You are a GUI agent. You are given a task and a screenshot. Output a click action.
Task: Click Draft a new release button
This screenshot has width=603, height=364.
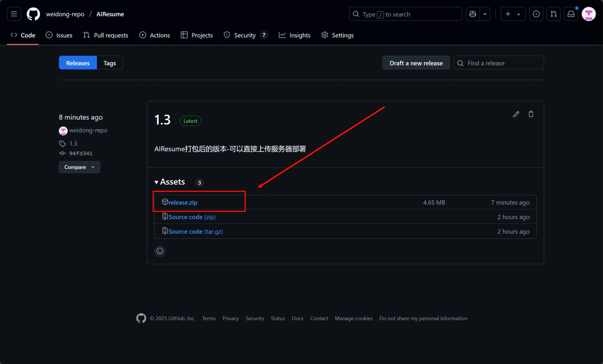pos(416,63)
